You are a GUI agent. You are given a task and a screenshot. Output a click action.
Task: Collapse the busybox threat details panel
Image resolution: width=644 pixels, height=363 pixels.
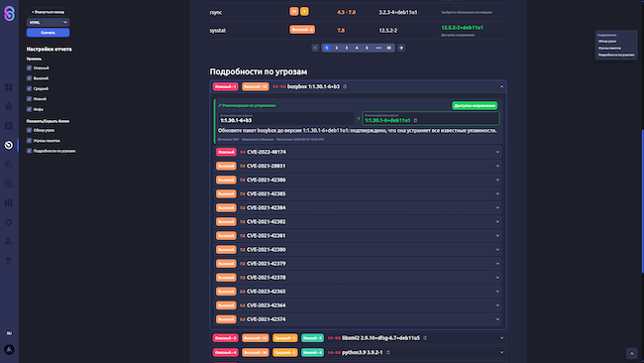point(501,86)
